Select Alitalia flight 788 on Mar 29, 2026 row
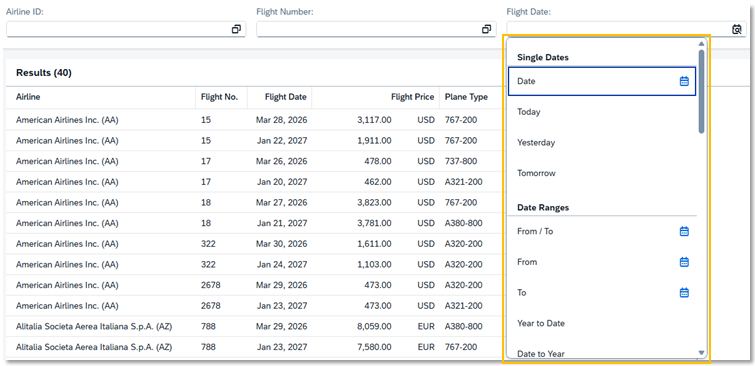The image size is (755, 366). click(253, 327)
